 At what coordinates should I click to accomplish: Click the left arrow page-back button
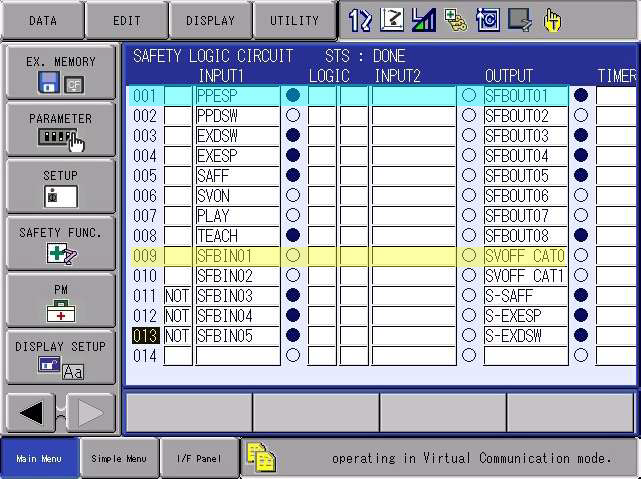coord(31,413)
